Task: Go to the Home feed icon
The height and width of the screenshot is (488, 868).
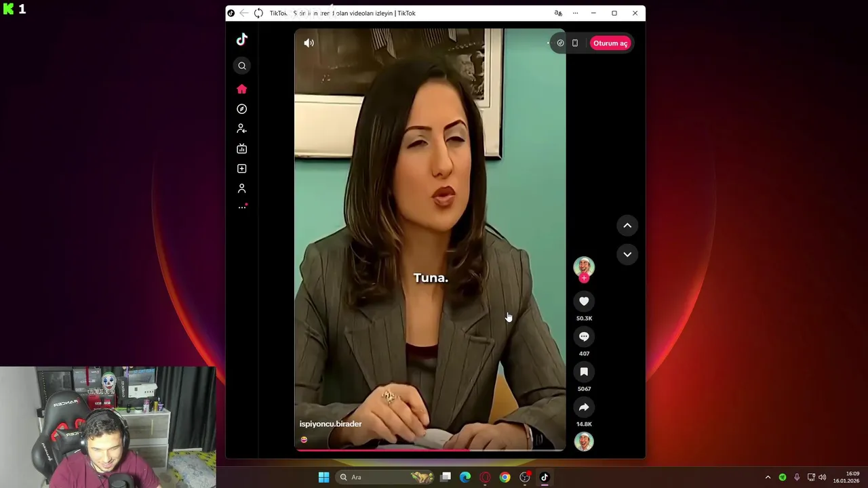Action: click(242, 89)
